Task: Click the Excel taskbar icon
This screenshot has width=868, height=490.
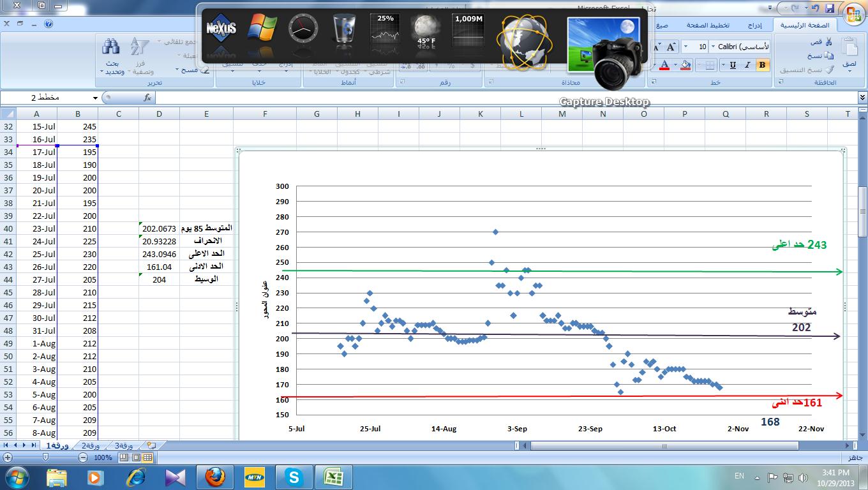Action: pos(333,477)
